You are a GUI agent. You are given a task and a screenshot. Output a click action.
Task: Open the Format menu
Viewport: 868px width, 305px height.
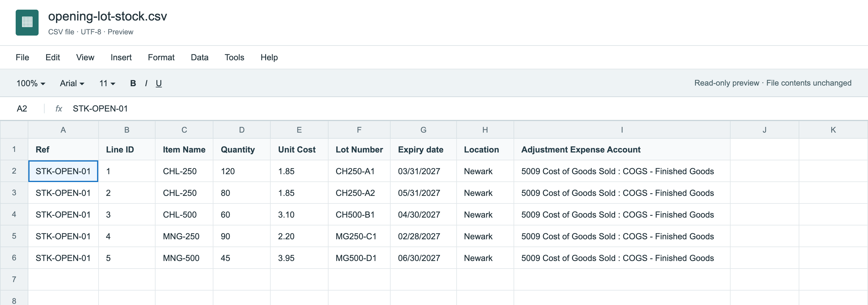pyautogui.click(x=161, y=57)
